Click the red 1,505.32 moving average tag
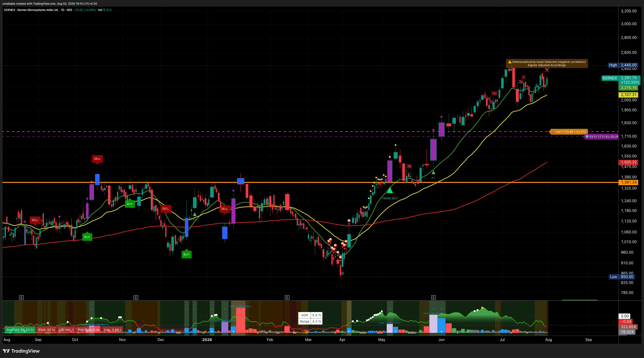 628,162
